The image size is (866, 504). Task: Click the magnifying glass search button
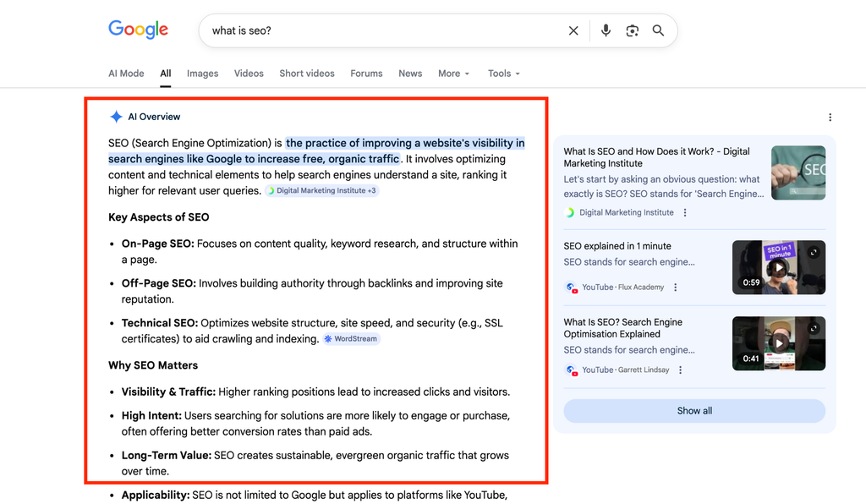(x=658, y=30)
